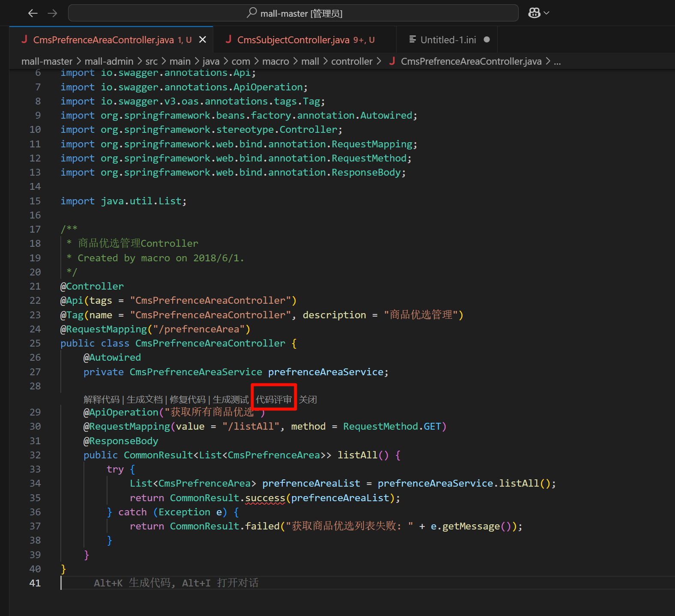
Task: Click the breadcrumb ellipsis for symbols
Action: coord(557,61)
